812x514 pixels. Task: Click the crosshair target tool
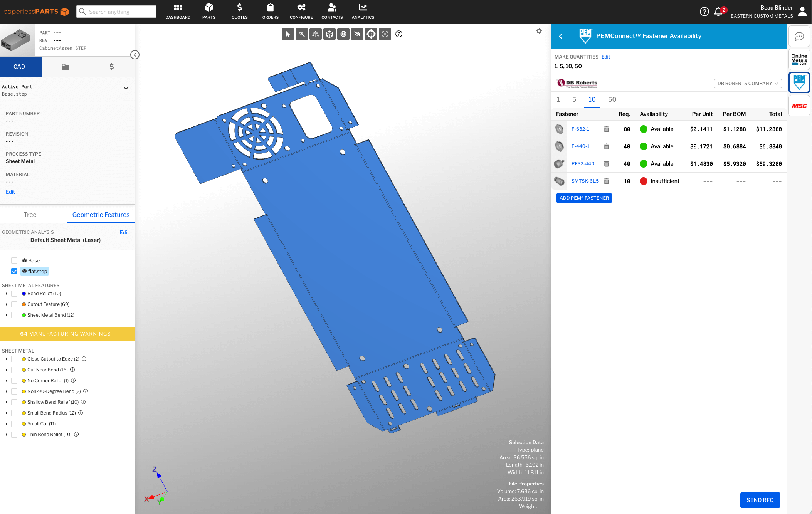pyautogui.click(x=371, y=34)
